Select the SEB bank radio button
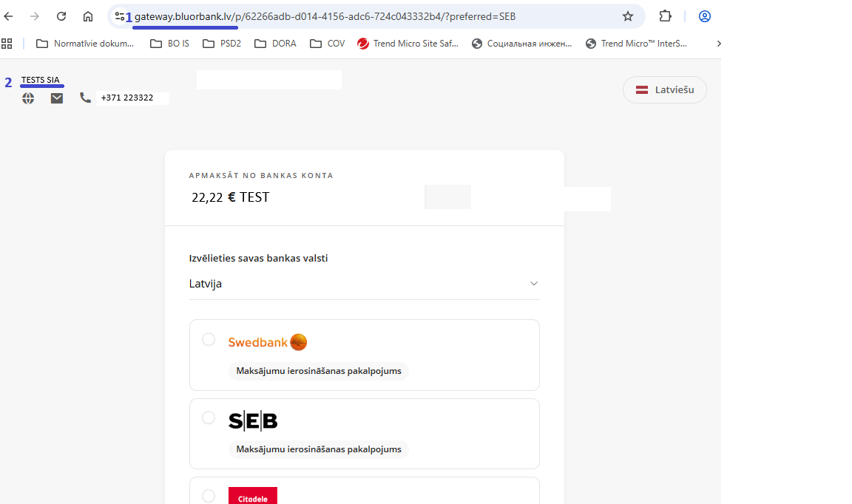The height and width of the screenshot is (504, 852). (209, 418)
